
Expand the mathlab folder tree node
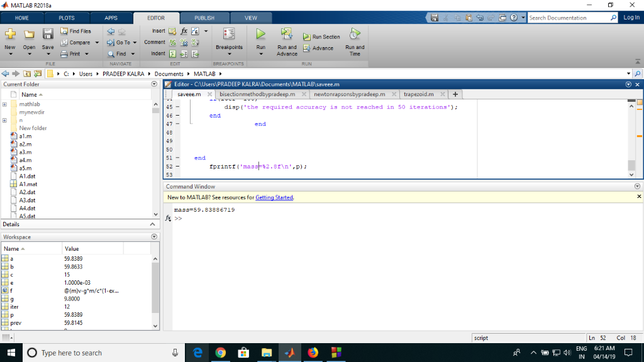5,104
